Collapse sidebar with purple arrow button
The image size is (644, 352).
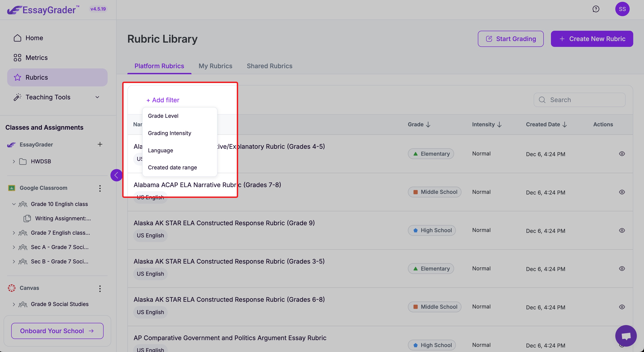[116, 175]
